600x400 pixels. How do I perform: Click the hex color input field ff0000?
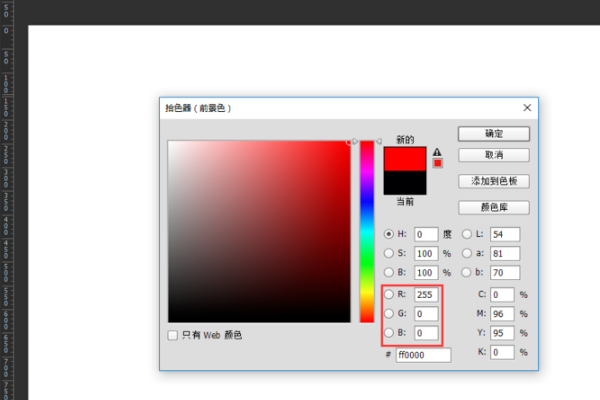click(423, 355)
